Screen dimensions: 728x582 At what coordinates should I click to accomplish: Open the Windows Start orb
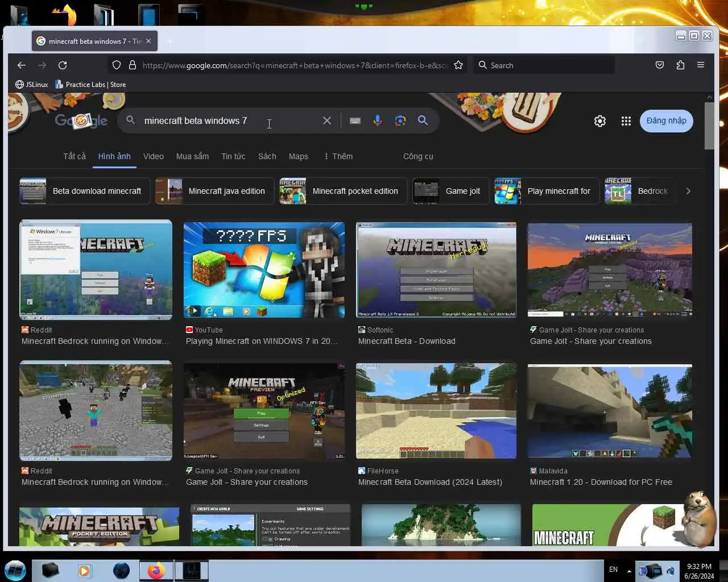15,570
